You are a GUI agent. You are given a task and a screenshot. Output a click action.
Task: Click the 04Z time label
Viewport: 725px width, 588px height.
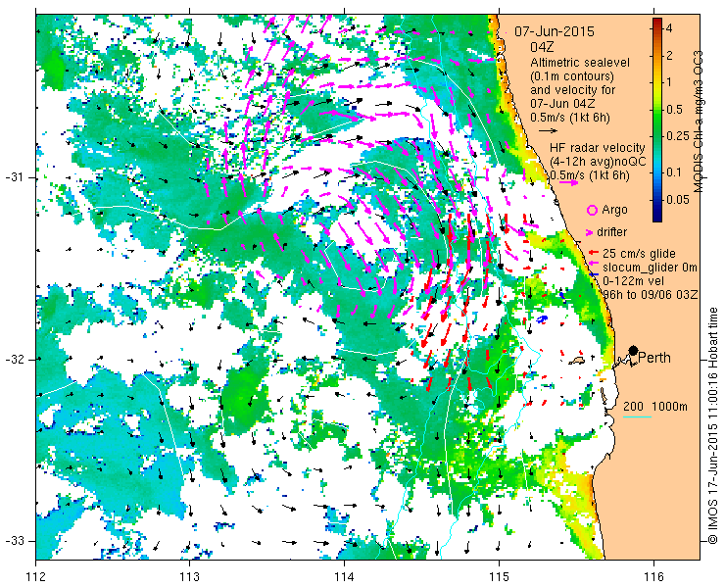(x=542, y=47)
